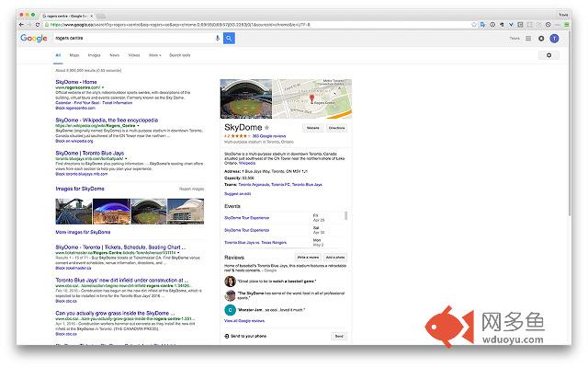This screenshot has height=368, width=588.
Task: Click the avatar beside "The SkyDome has some" review
Action: coord(230,295)
